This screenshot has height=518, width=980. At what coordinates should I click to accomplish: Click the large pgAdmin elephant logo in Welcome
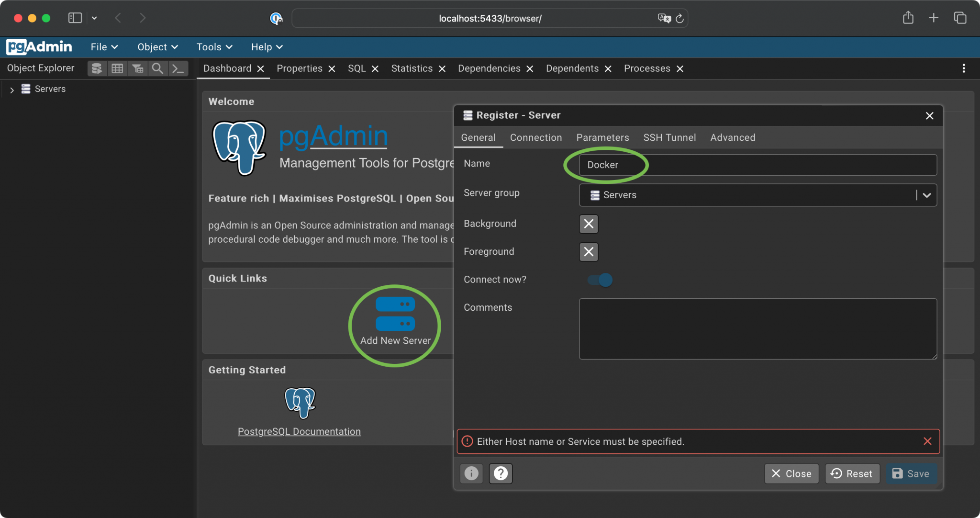pos(239,147)
